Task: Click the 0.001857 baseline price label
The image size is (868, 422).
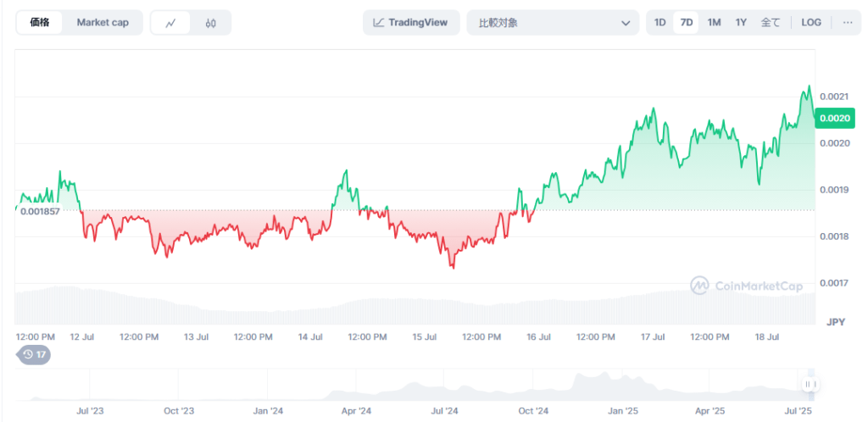Action: coord(40,210)
